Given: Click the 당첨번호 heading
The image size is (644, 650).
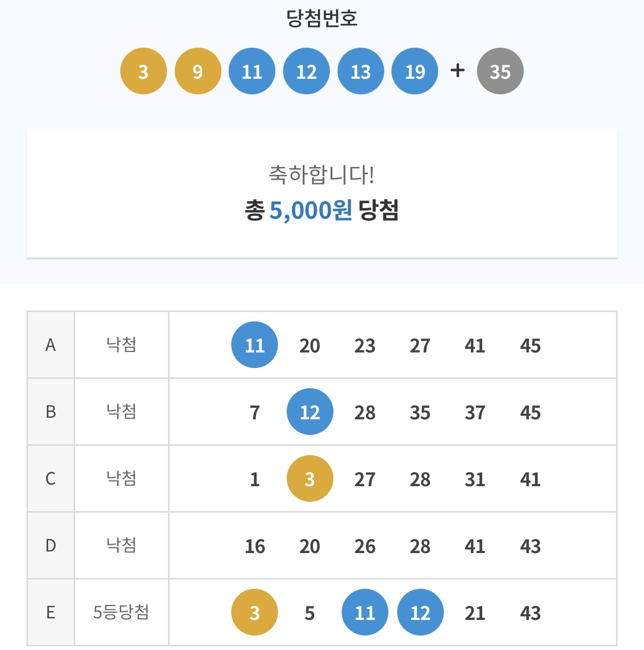Looking at the screenshot, I should (x=321, y=19).
